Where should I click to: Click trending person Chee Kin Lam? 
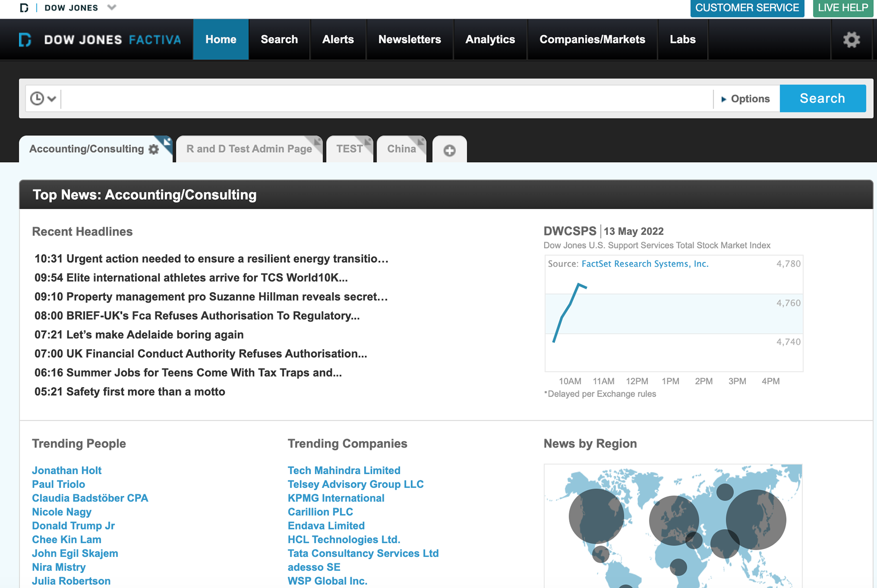coord(67,540)
